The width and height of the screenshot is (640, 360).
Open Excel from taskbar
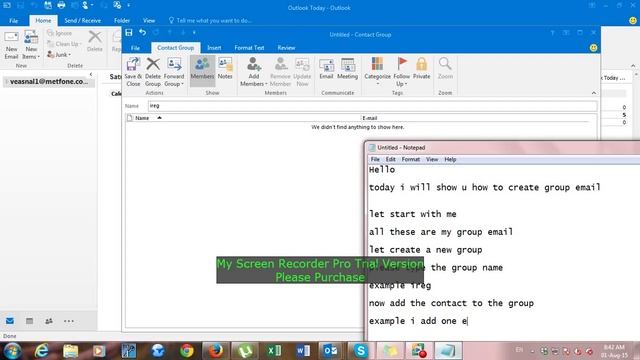tap(274, 351)
